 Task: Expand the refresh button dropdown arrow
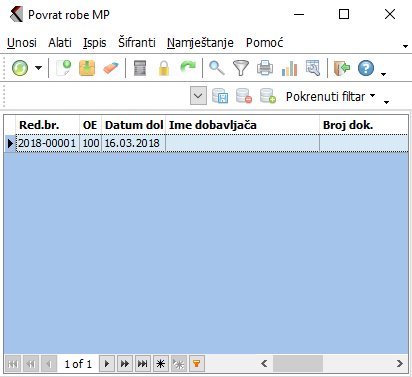pos(39,68)
